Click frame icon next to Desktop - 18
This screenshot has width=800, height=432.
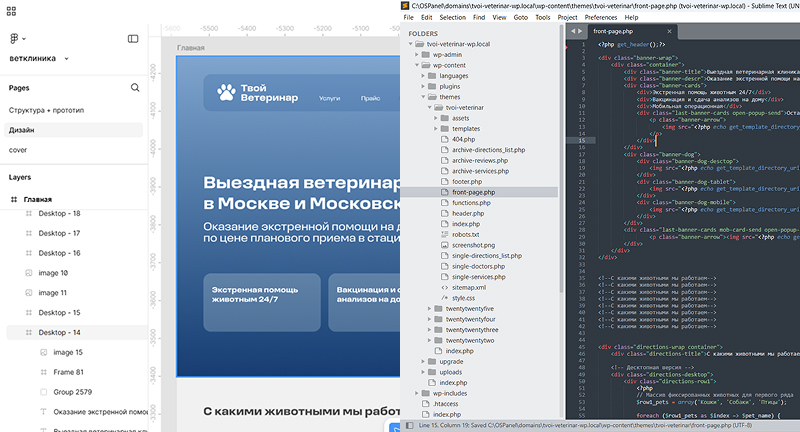tap(27, 214)
